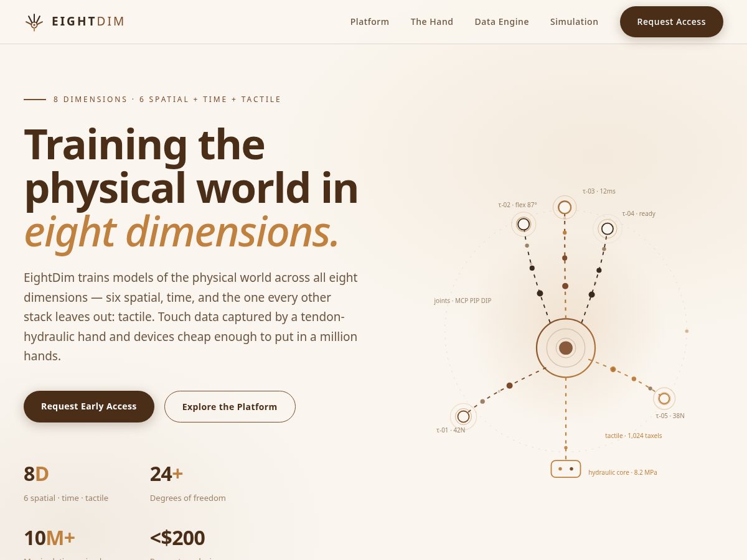
Task: Click 'Degrees of freedom' caption
Action: 188,498
